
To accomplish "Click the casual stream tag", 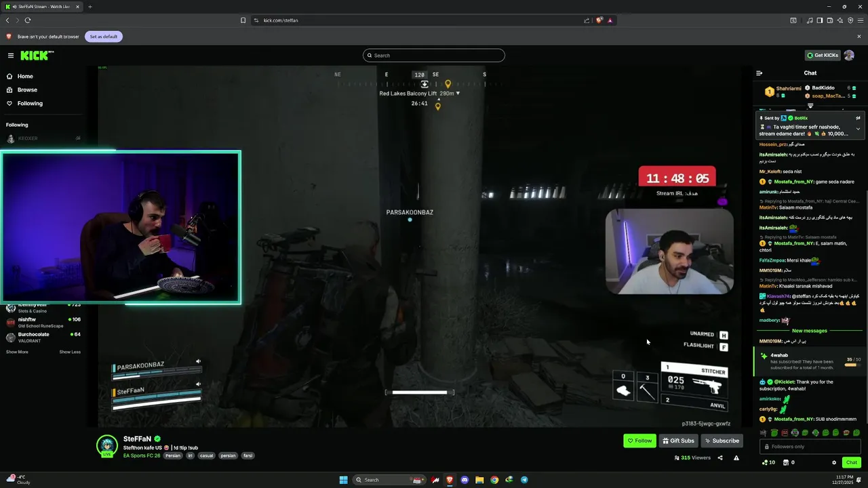I will 207,455.
